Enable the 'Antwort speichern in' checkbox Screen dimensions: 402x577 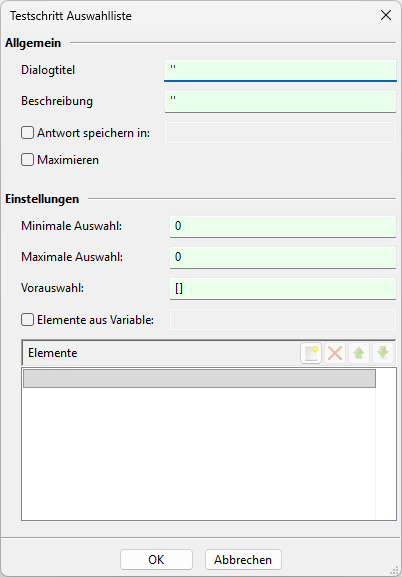27,133
